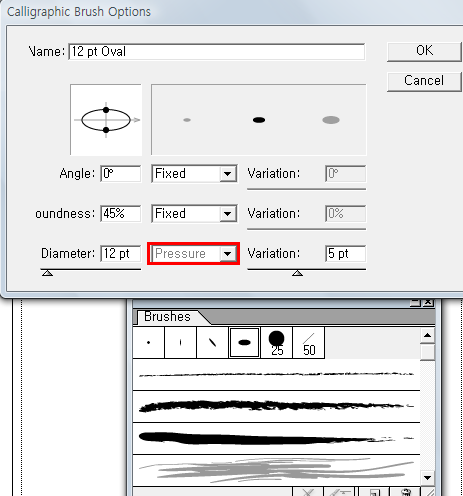This screenshot has width=463, height=496.
Task: Confirm dialog with OK button
Action: click(x=425, y=51)
